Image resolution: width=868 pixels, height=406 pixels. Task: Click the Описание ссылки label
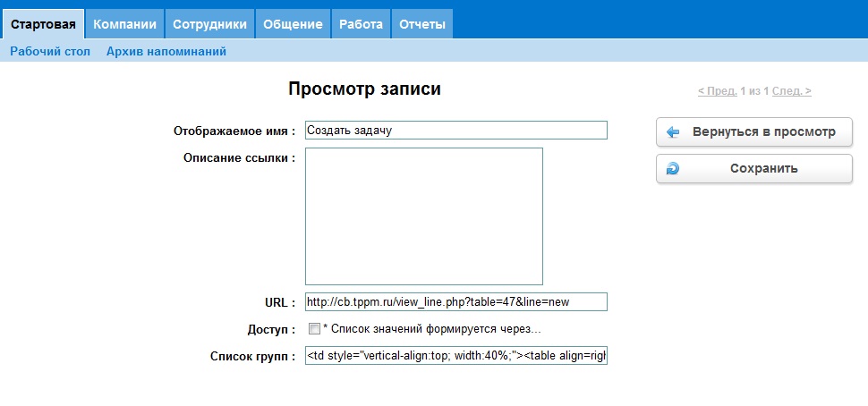[239, 158]
